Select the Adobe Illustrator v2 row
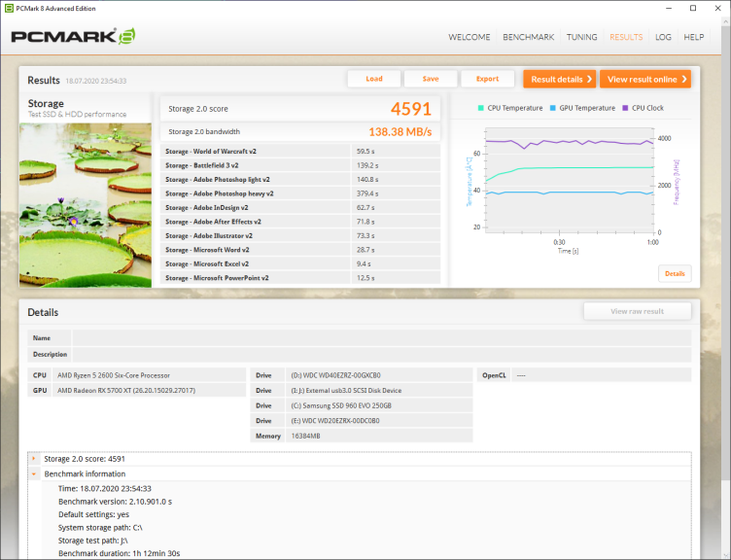Viewport: 731px width, 560px height. (300, 235)
